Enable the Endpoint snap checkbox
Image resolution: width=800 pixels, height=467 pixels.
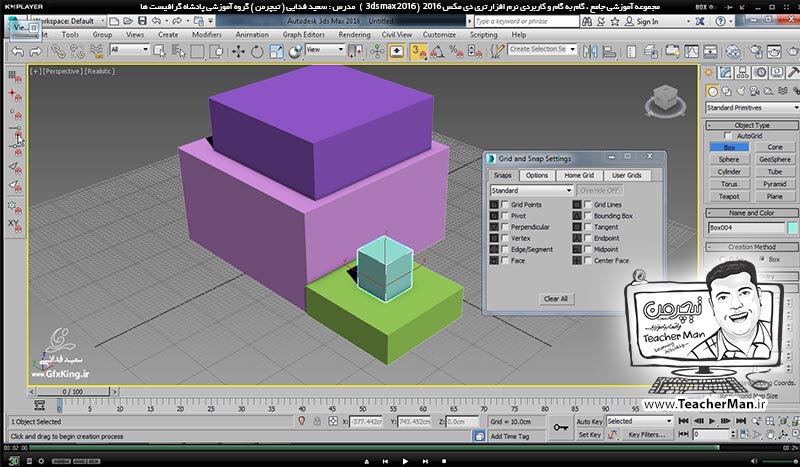click(588, 238)
